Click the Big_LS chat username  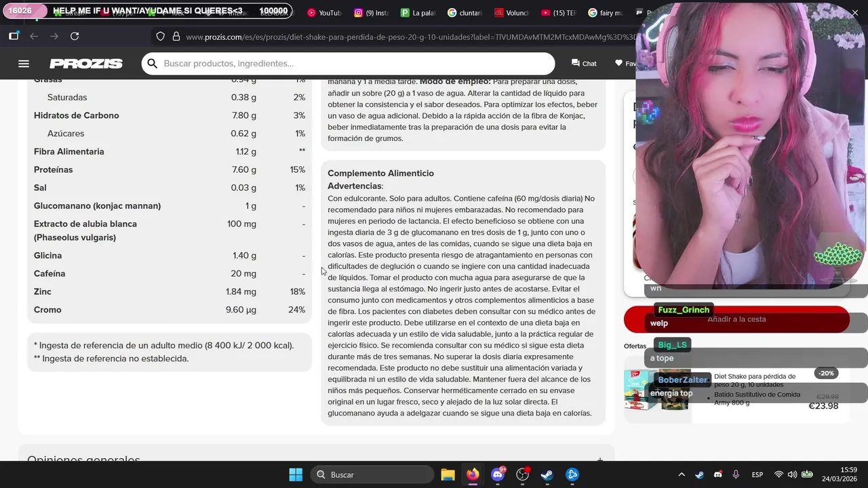[x=673, y=345]
